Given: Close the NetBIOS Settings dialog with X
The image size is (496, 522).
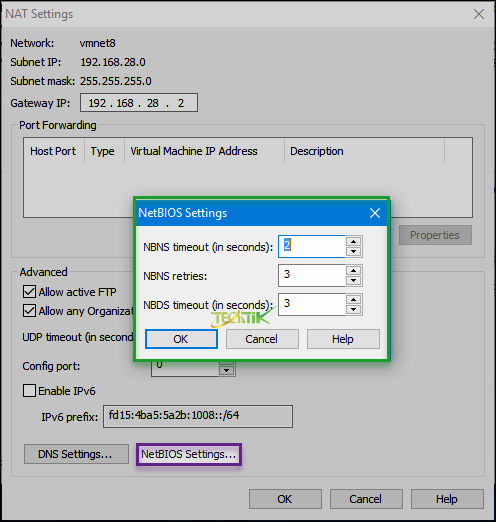Looking at the screenshot, I should pyautogui.click(x=375, y=213).
